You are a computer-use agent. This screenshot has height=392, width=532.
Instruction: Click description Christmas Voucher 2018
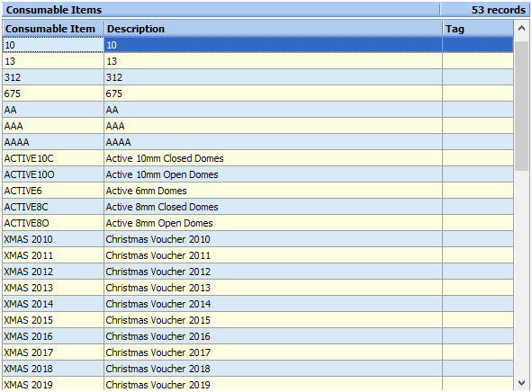273,369
